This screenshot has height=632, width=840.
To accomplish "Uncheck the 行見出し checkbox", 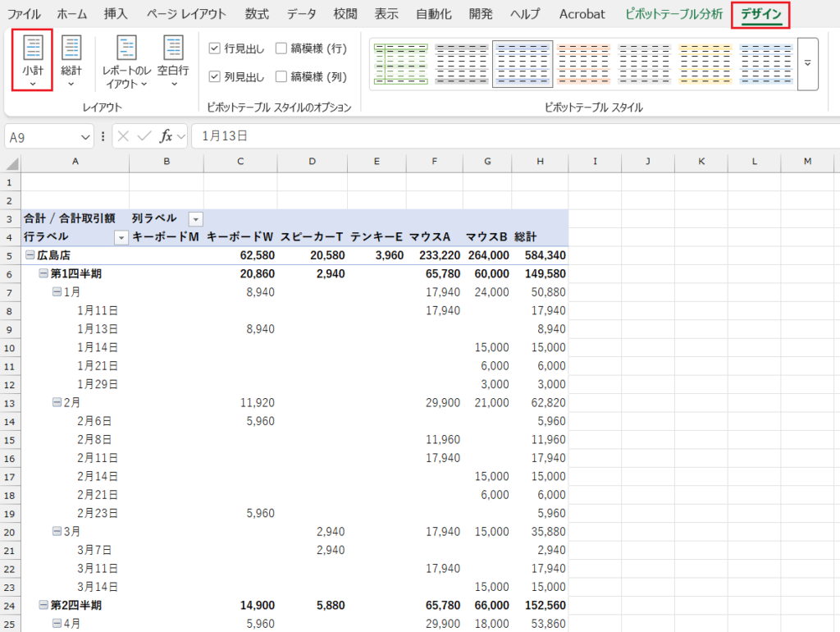I will click(x=214, y=48).
